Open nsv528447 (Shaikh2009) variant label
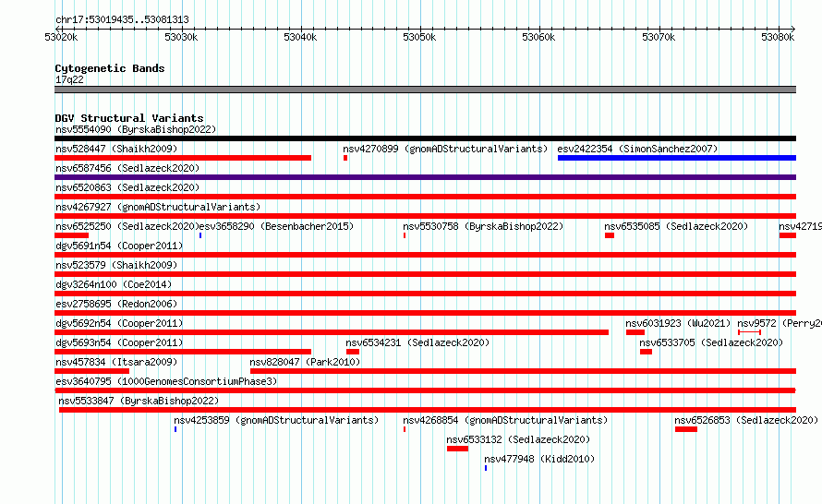The width and height of the screenshot is (822, 504). (116, 149)
